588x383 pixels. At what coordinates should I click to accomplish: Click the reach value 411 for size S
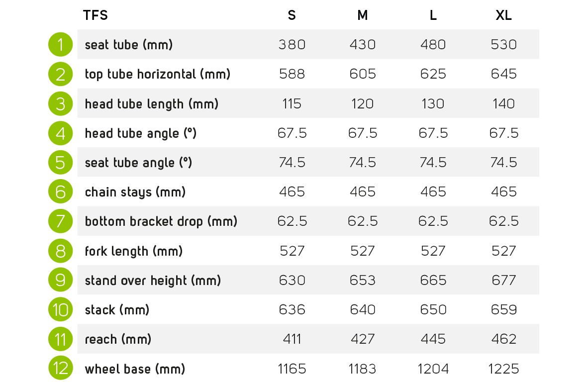pyautogui.click(x=292, y=339)
